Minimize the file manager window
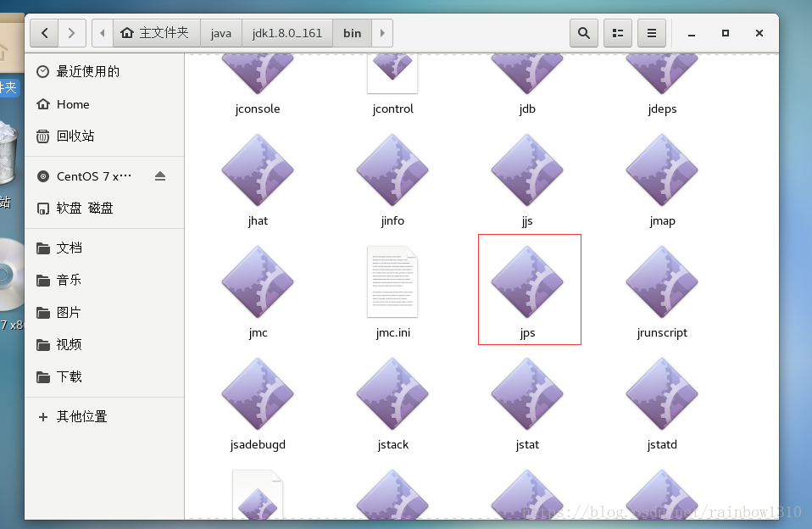 click(692, 33)
